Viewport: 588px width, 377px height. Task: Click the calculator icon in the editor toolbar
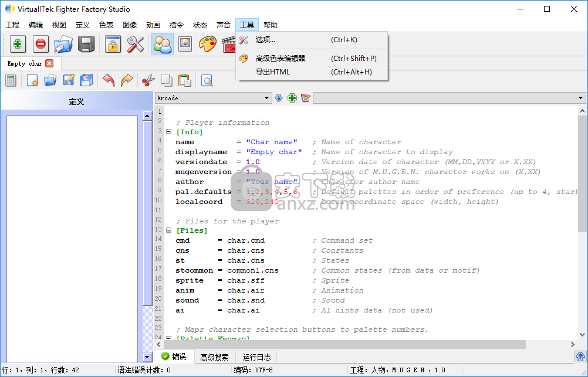click(x=11, y=80)
